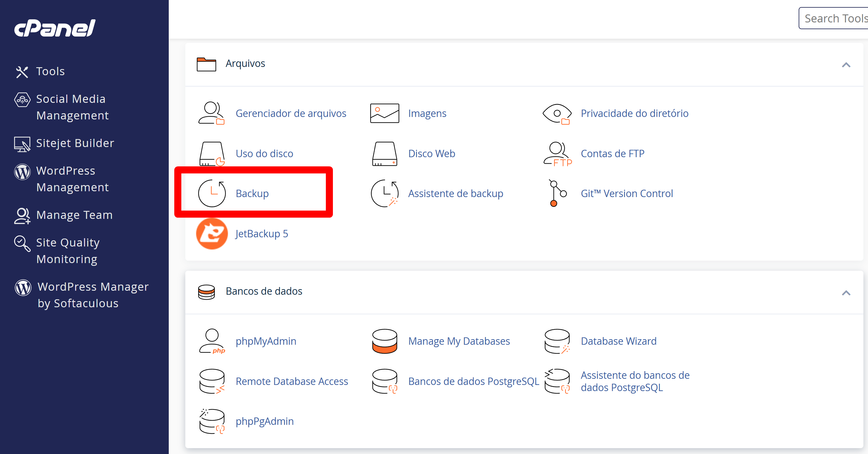This screenshot has height=454, width=868.
Task: Collapse the Arquivos section
Action: click(846, 65)
